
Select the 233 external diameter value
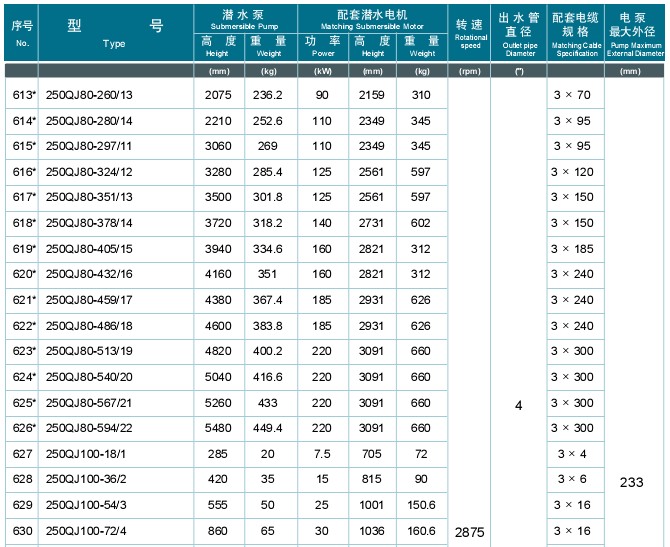(x=630, y=481)
